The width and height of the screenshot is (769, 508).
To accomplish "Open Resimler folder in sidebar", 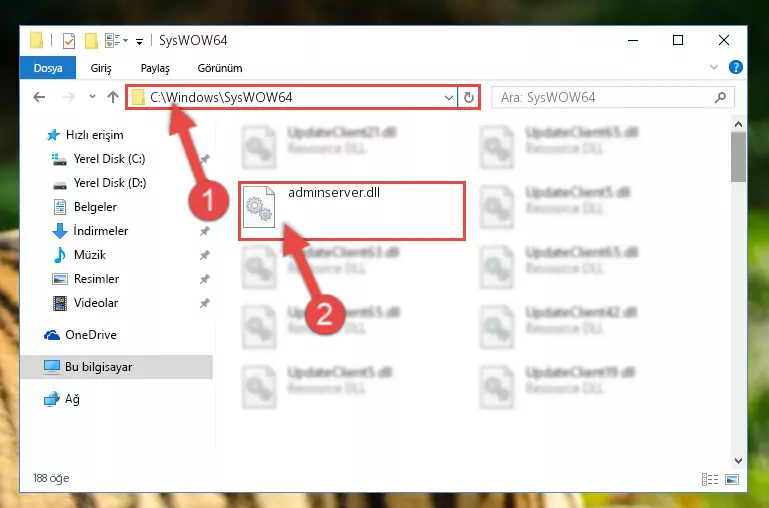I will [x=86, y=279].
